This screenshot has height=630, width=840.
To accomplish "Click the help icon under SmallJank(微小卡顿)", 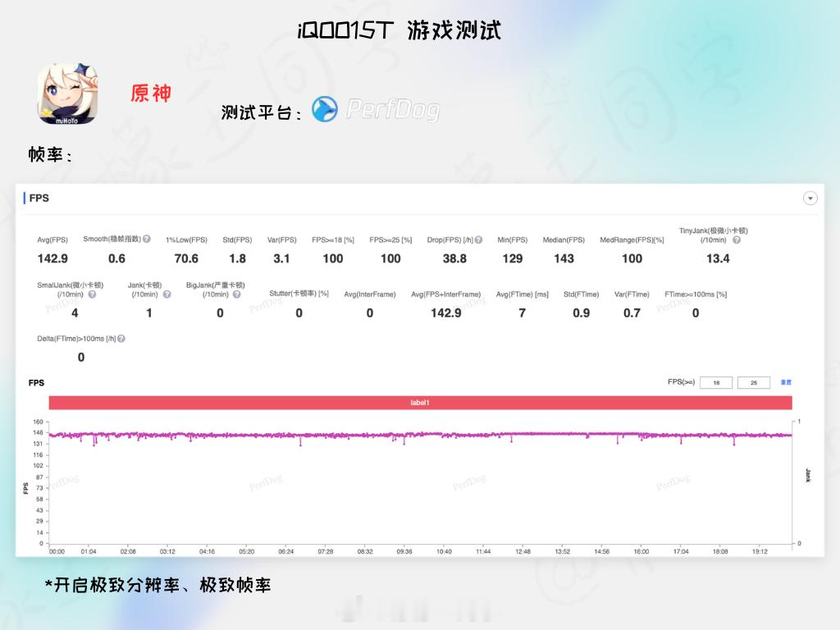I will (x=92, y=294).
